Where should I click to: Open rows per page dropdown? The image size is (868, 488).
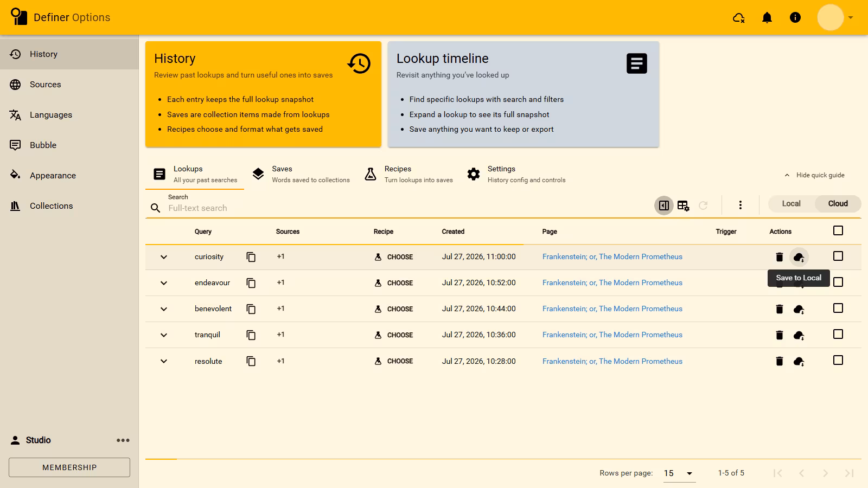680,473
